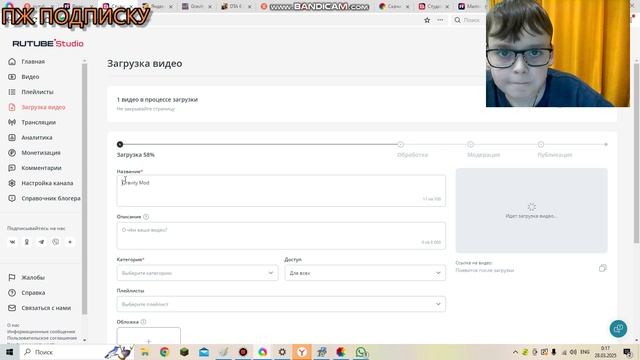Click the Модерация step marker
The image size is (640, 360).
471,144
